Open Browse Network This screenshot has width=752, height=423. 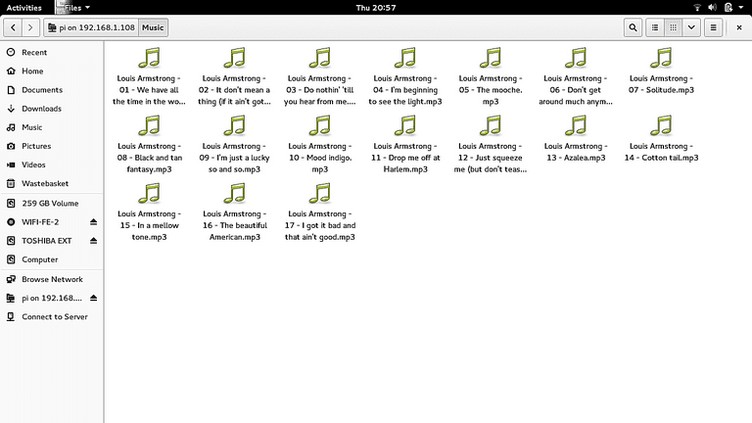tap(51, 279)
